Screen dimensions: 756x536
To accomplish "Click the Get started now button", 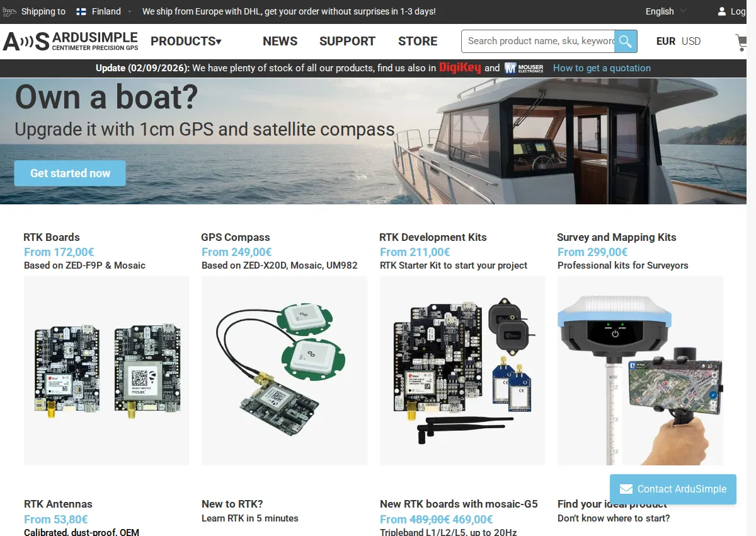I will (70, 173).
